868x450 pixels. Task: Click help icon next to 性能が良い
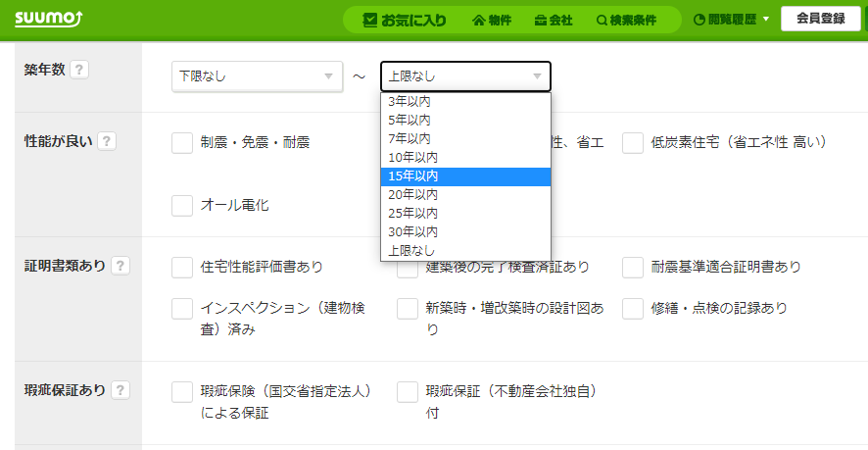(107, 142)
